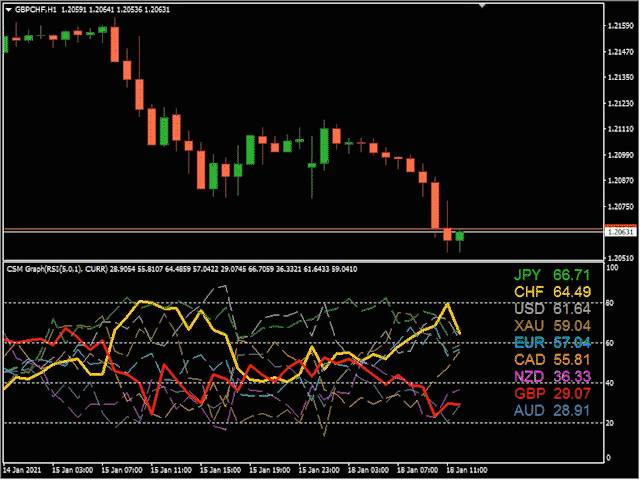The height and width of the screenshot is (480, 640).
Task: Click the 1.20510 price axis label
Action: 620,258
